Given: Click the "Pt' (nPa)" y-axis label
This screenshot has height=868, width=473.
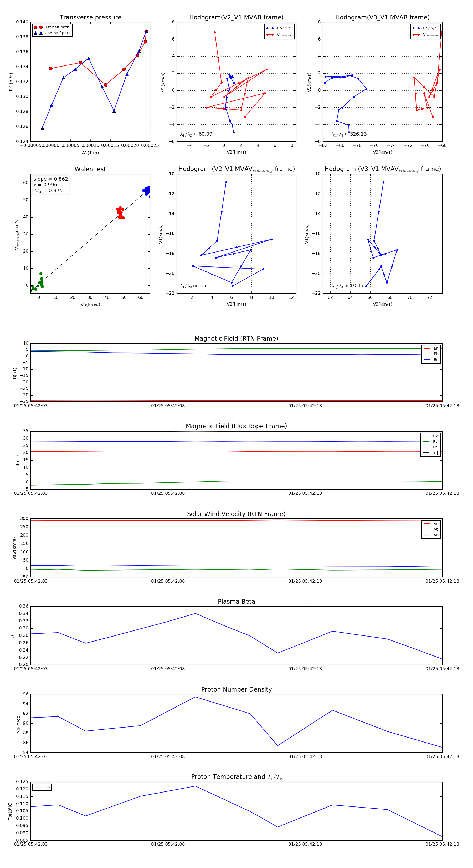Looking at the screenshot, I should 11,82.
